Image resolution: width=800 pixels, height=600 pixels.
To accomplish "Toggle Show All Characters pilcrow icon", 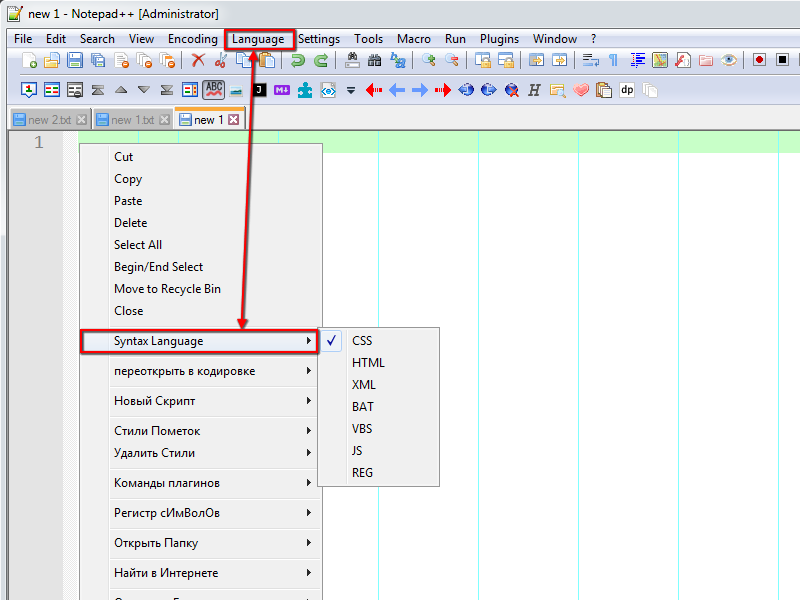I will 614,60.
